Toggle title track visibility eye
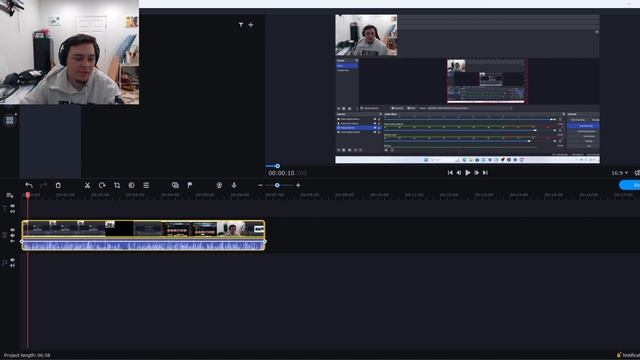640x360 pixels. [x=13, y=206]
